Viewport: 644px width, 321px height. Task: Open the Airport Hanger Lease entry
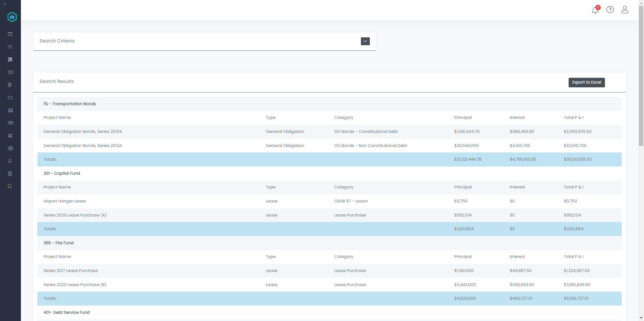click(64, 201)
